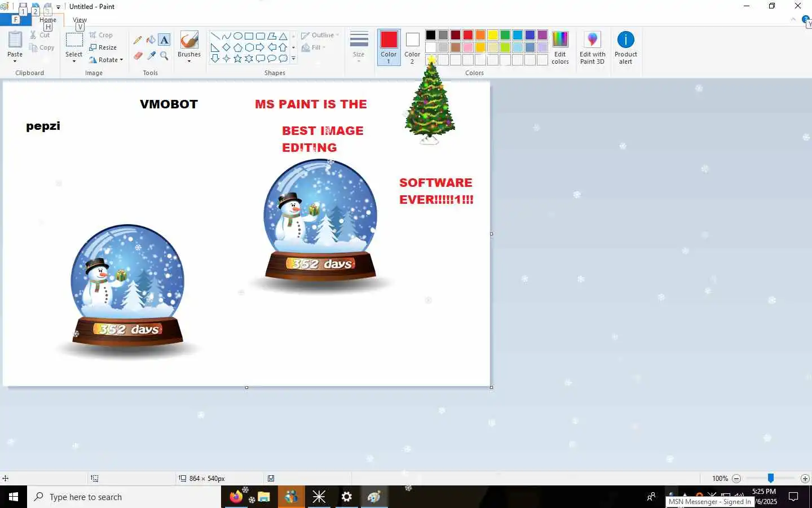
Task: Switch to the Home tab
Action: [x=48, y=20]
